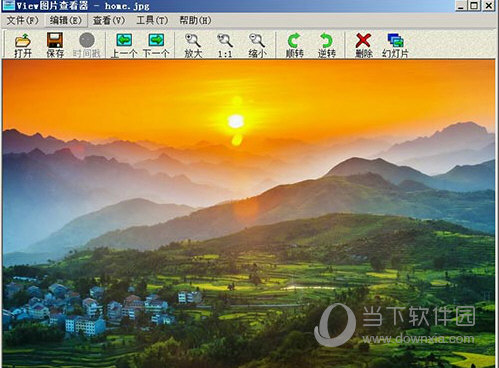
Task: Rotate clockwise with 顺转 arrow
Action: (x=294, y=45)
